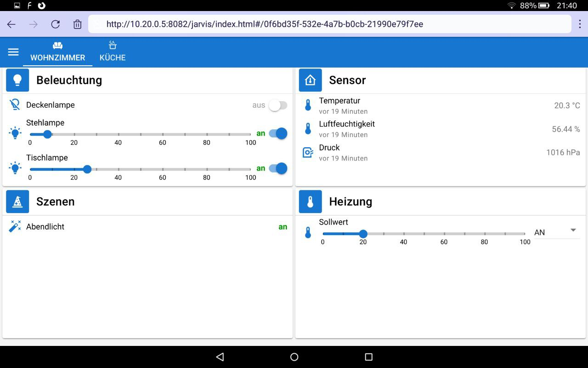Open the Heizung AN mode dropdown
This screenshot has width=588, height=368.
(557, 232)
